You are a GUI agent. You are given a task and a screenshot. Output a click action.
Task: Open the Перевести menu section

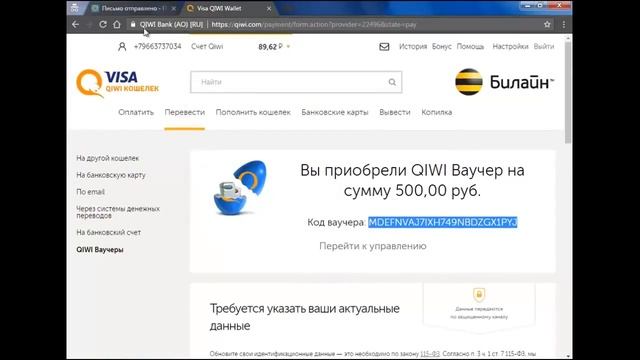pyautogui.click(x=184, y=112)
